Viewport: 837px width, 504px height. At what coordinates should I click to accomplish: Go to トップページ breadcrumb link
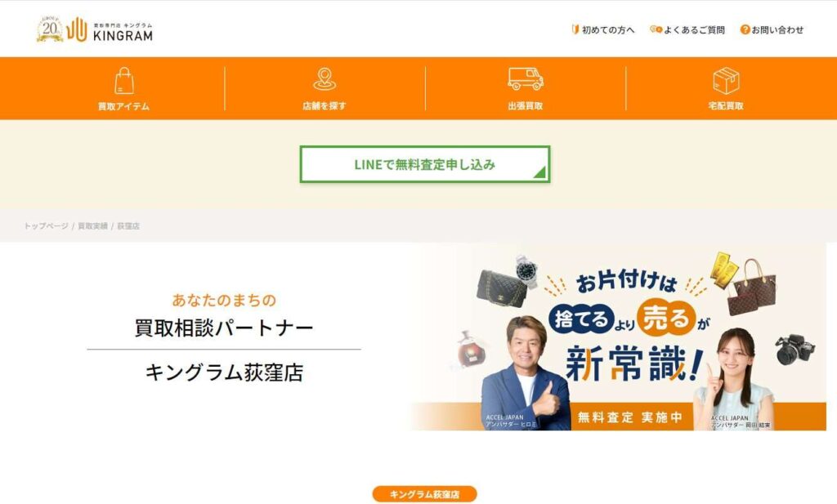point(46,226)
